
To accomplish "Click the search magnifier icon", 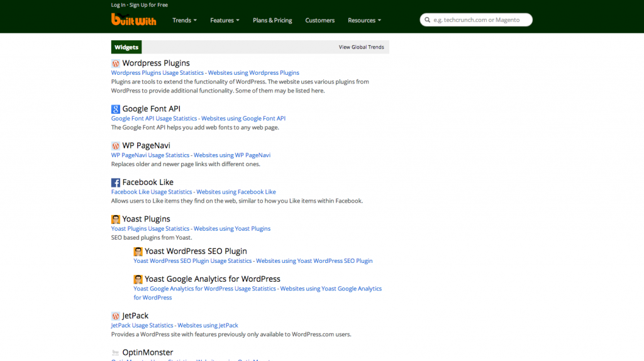I will click(x=427, y=19).
